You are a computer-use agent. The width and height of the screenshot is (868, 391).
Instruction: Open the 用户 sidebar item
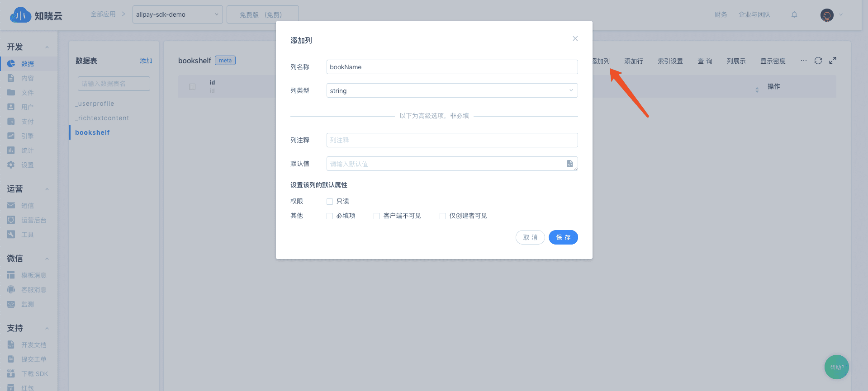tap(28, 107)
